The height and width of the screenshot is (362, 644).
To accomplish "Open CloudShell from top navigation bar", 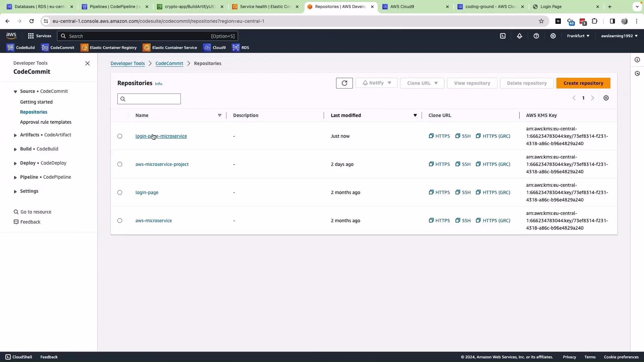I will pos(502,36).
